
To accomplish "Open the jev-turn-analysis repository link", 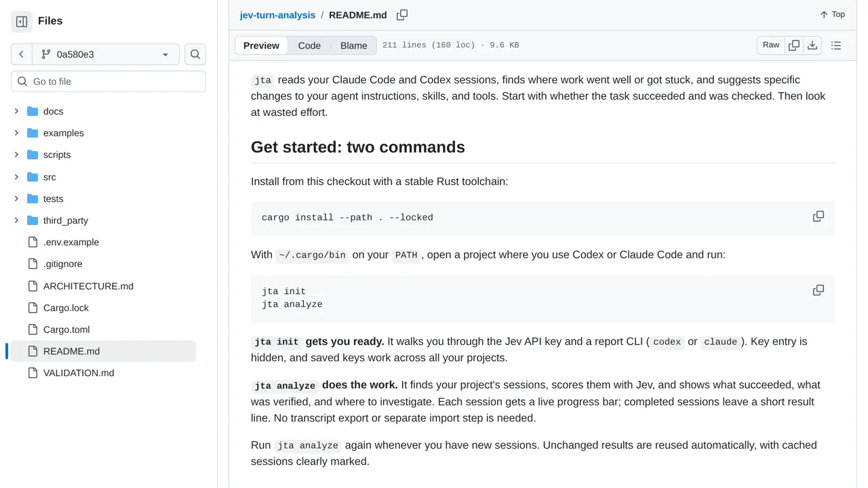I will coord(277,15).
